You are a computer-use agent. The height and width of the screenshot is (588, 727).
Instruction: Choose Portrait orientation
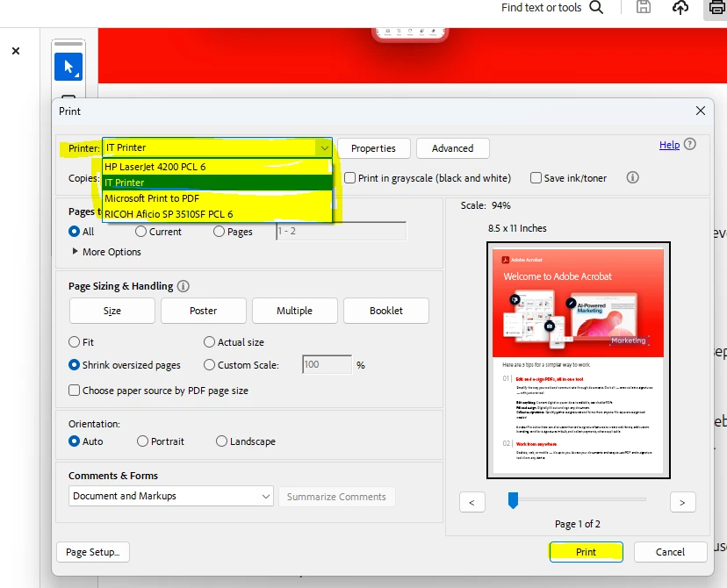142,441
